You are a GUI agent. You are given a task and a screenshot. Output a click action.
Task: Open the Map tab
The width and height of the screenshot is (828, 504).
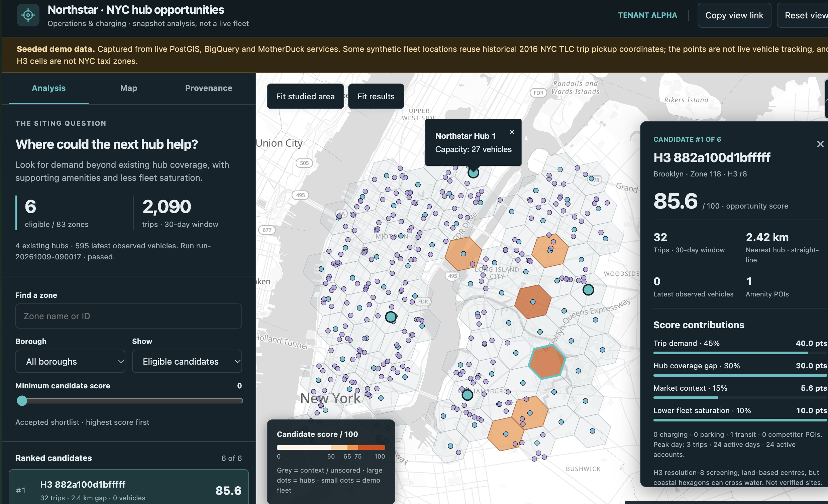[x=129, y=88]
